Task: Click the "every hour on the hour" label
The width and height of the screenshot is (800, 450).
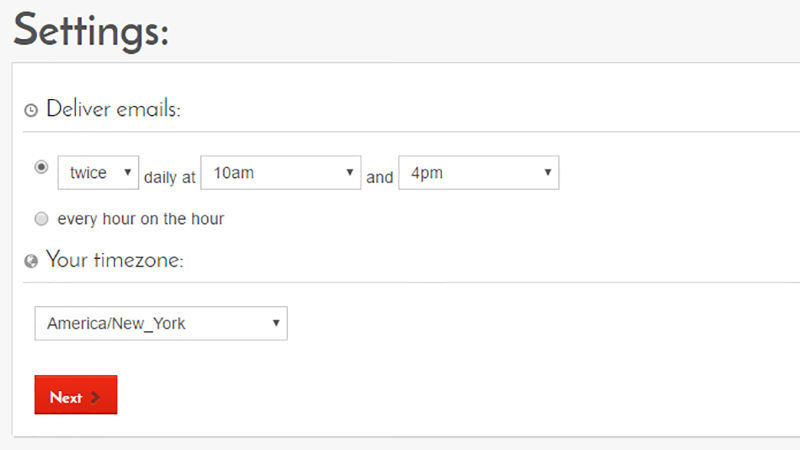Action: click(141, 218)
